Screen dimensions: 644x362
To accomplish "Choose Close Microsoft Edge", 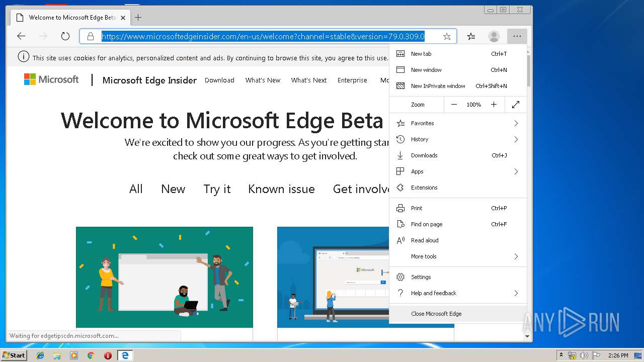I will click(458, 314).
